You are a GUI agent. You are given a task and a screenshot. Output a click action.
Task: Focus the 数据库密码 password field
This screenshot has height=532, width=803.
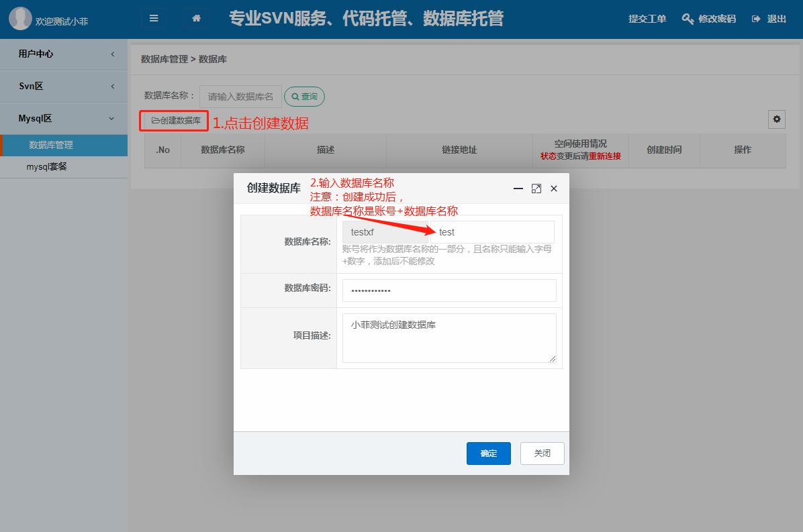coord(448,290)
